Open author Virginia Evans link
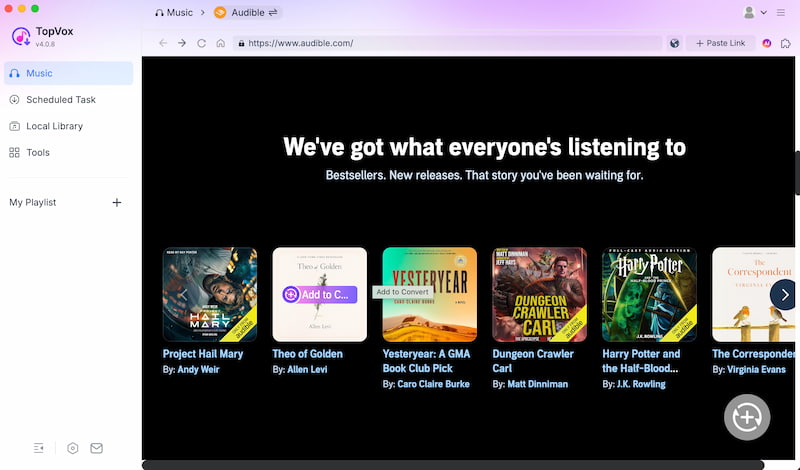 [756, 369]
